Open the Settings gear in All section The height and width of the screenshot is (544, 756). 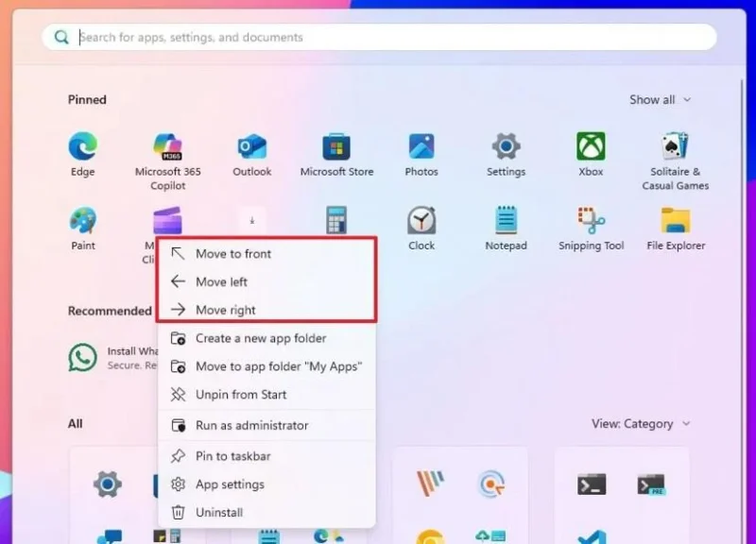click(x=108, y=484)
